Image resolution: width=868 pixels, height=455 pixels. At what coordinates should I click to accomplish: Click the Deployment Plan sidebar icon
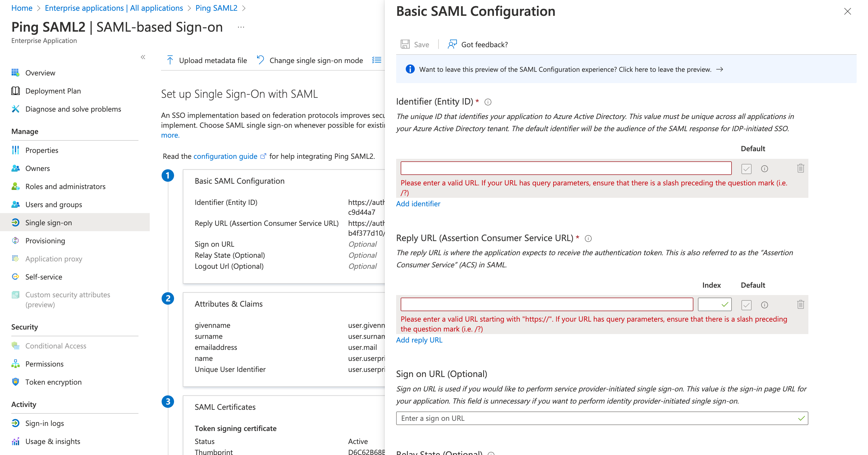[x=16, y=90]
